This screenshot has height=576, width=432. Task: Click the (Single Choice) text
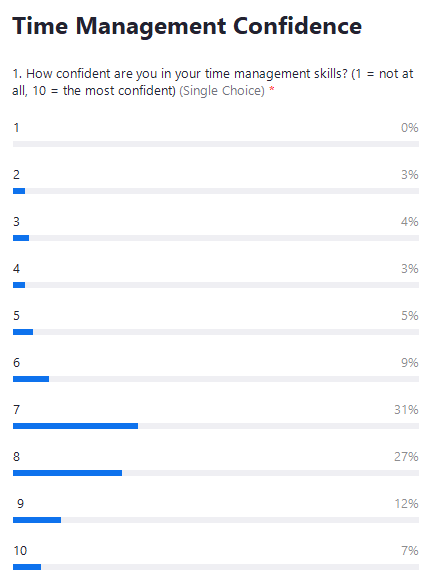tap(222, 91)
